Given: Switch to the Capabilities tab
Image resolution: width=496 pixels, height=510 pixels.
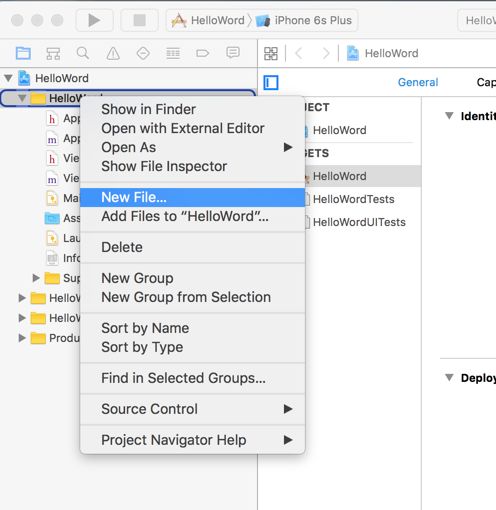Looking at the screenshot, I should pos(486,82).
